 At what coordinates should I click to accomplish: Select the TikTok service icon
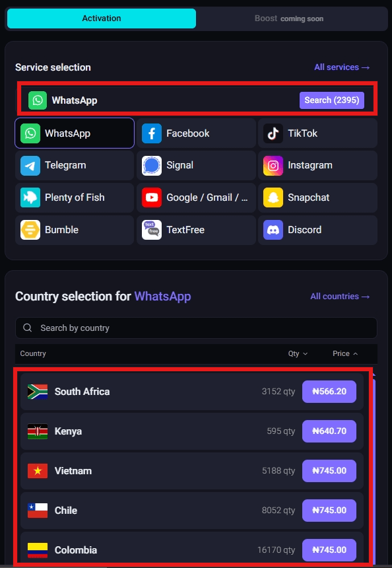[273, 133]
